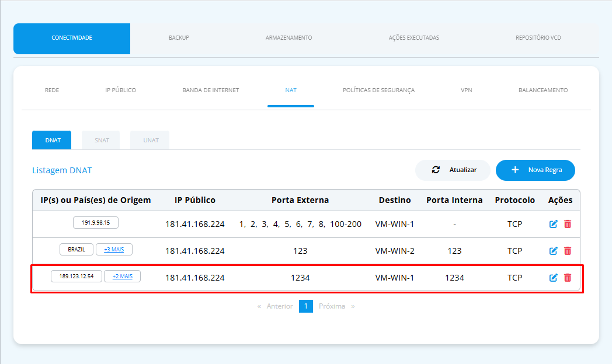Viewport: 612px width, 364px height.
Task: Expand the +3 MAIS origins link
Action: point(114,250)
